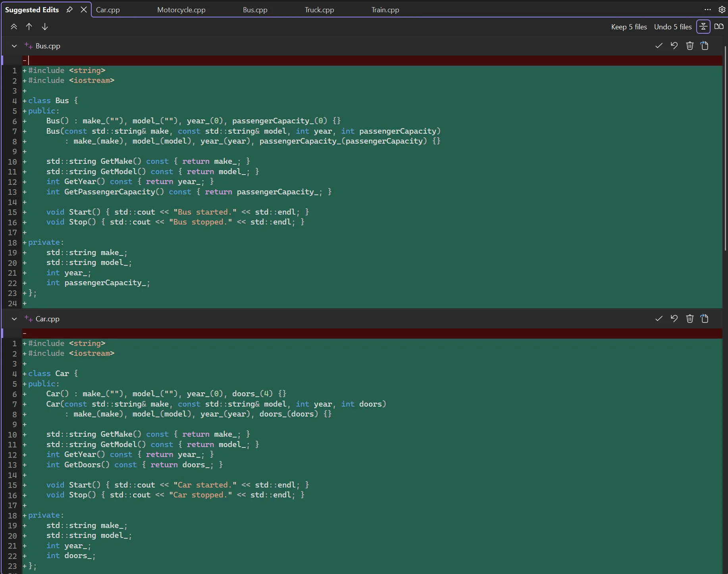The height and width of the screenshot is (574, 728).
Task: Close the Suggested Edits tab
Action: click(x=84, y=10)
